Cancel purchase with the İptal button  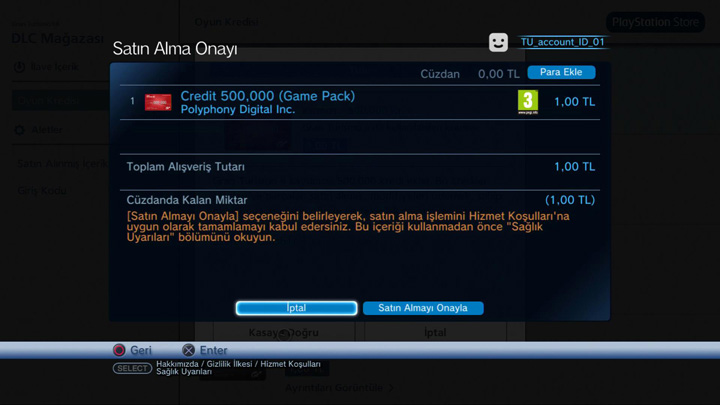click(x=296, y=308)
